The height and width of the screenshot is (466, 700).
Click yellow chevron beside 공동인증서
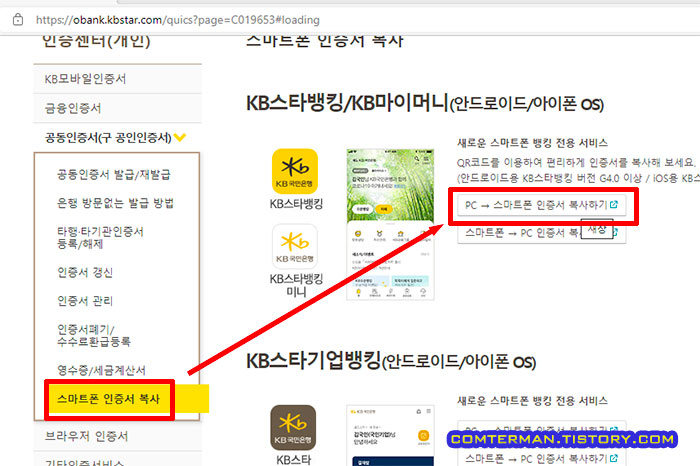180,137
